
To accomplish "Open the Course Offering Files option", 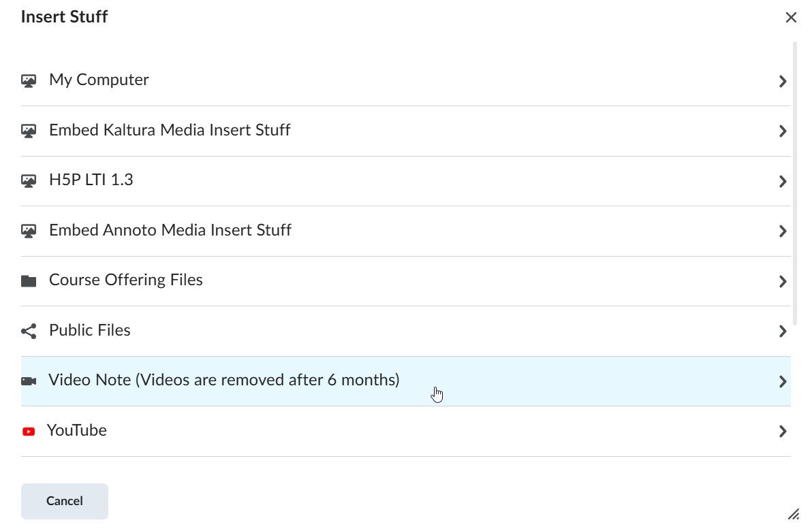I will click(126, 280).
